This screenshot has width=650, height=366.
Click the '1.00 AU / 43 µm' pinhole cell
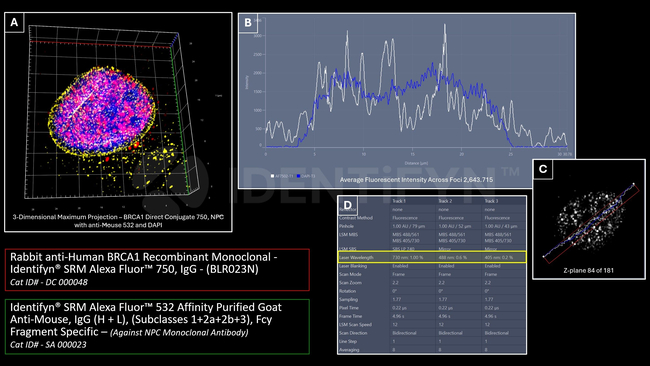(x=501, y=226)
